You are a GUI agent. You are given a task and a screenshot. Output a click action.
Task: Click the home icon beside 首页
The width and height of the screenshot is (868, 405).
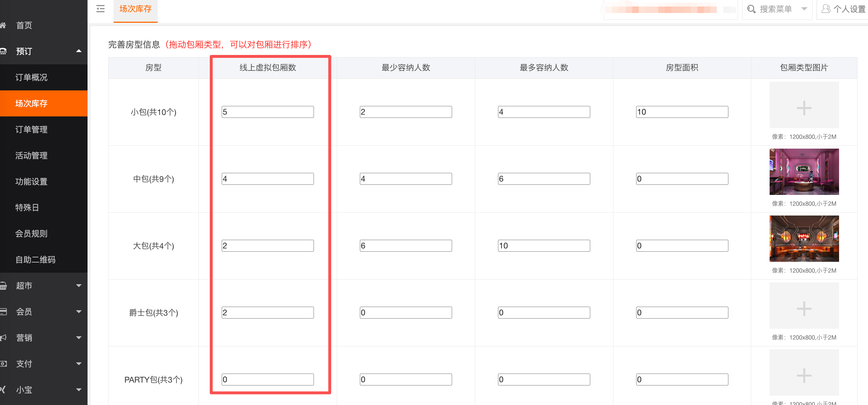tap(3, 25)
